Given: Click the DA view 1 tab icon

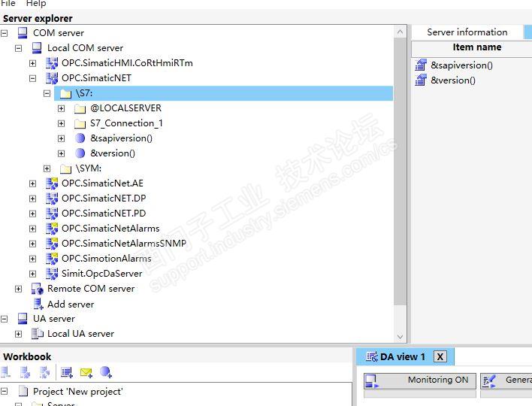Looking at the screenshot, I should click(x=371, y=357).
